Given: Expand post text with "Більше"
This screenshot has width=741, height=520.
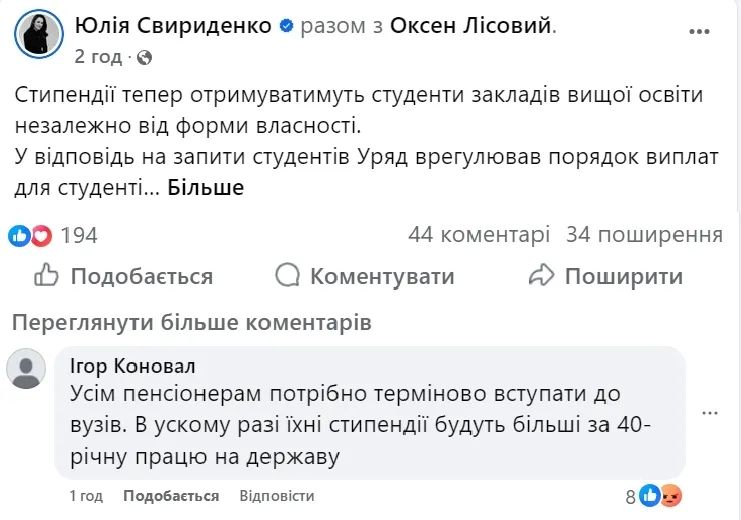Looking at the screenshot, I should (205, 187).
